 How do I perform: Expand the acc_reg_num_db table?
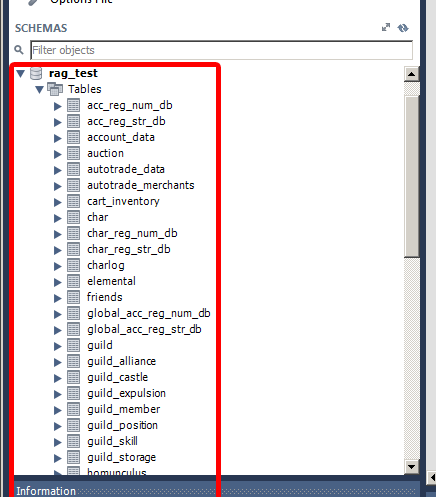coord(58,106)
